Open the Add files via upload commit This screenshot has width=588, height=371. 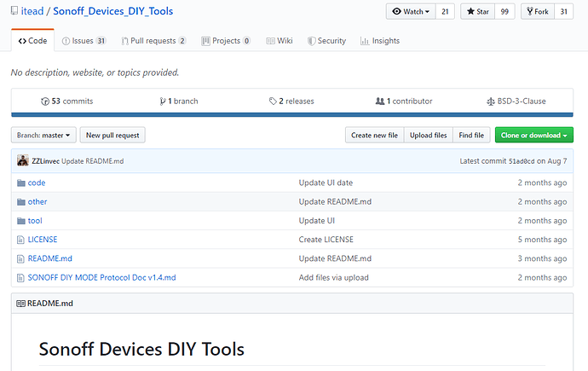click(x=333, y=277)
